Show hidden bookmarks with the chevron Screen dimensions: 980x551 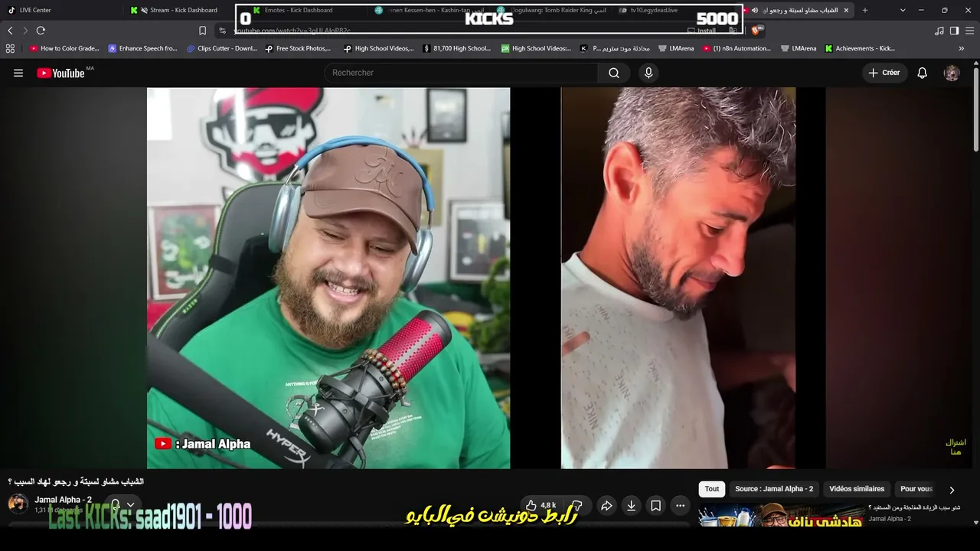pyautogui.click(x=962, y=48)
